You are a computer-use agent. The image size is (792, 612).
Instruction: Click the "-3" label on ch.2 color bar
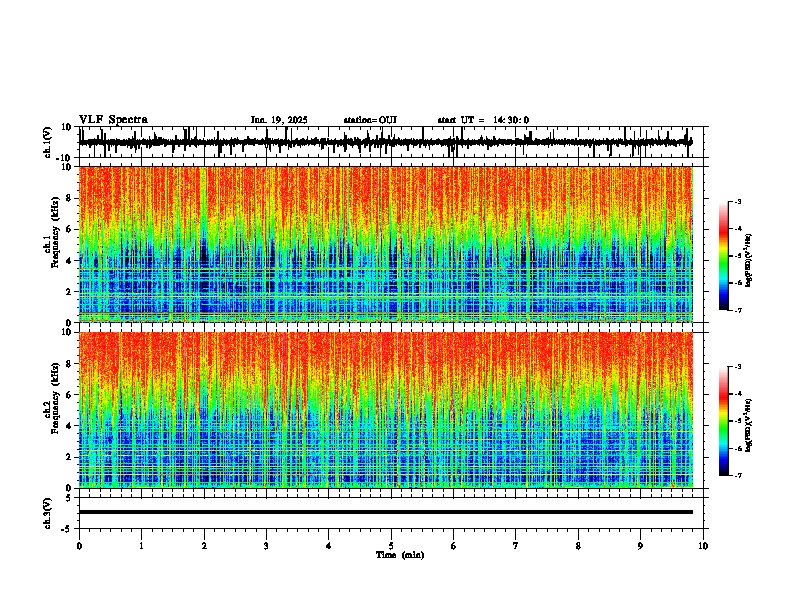pyautogui.click(x=738, y=367)
